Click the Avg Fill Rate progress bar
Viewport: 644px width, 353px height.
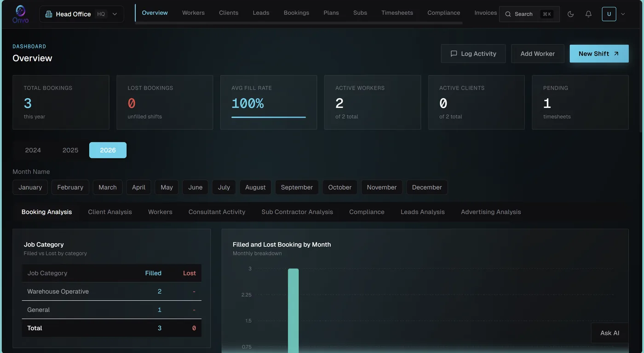[x=269, y=117]
